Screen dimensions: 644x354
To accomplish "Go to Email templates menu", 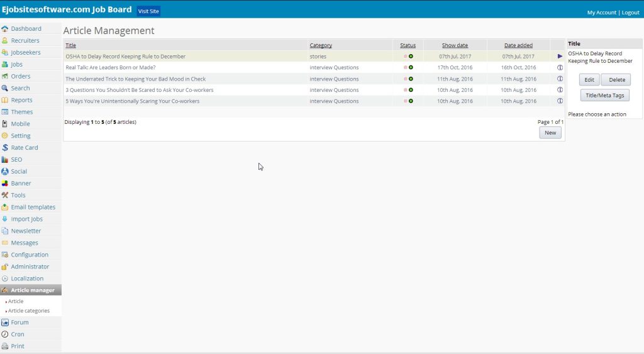I will [x=33, y=207].
